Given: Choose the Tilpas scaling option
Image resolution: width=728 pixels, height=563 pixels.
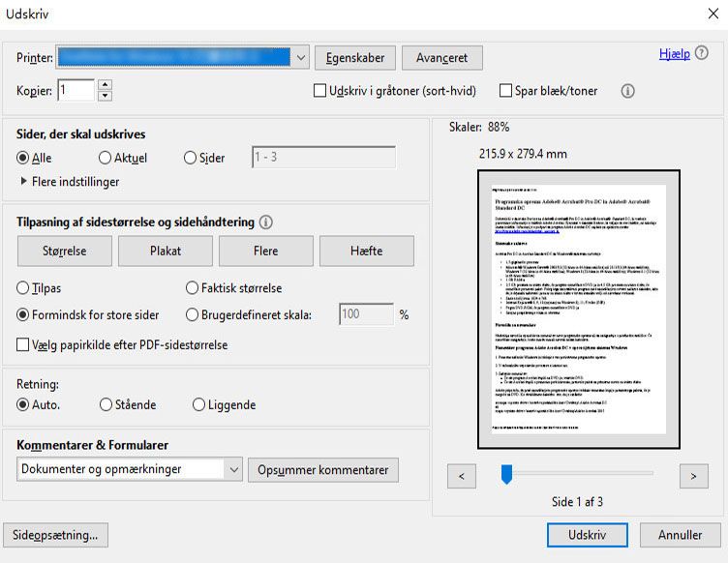Looking at the screenshot, I should [22, 288].
